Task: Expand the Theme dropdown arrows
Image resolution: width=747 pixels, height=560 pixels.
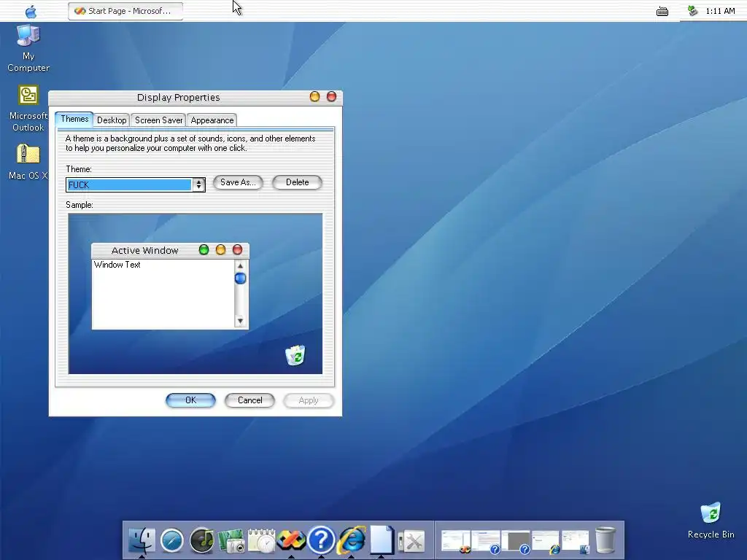Action: tap(198, 184)
